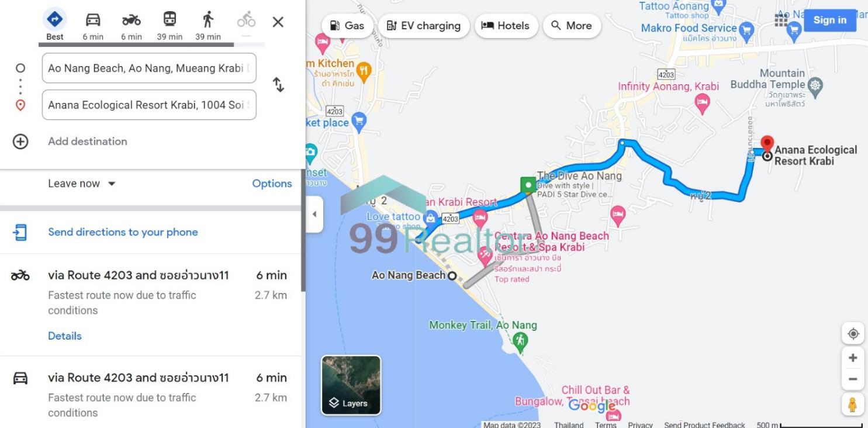Open the Layers satellite thumbnail
Image resolution: width=868 pixels, height=428 pixels.
coord(351,385)
